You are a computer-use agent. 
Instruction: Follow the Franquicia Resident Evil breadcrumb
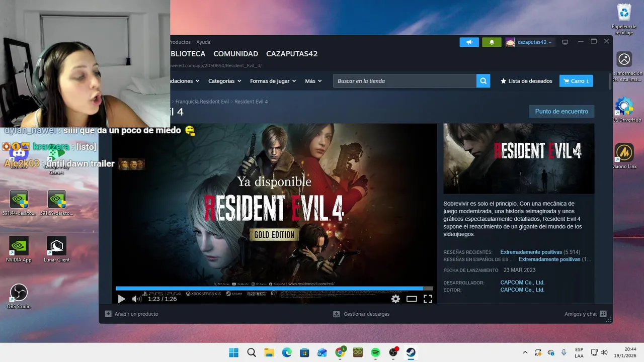click(x=202, y=102)
